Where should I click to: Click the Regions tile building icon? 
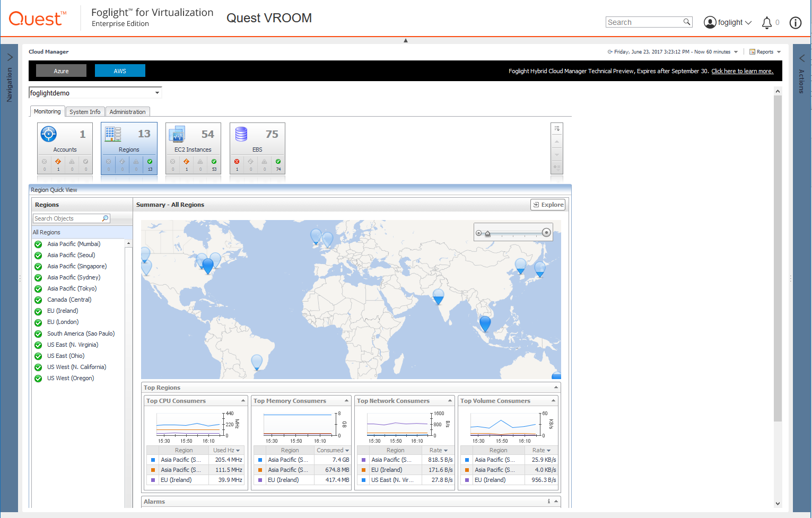pos(113,134)
